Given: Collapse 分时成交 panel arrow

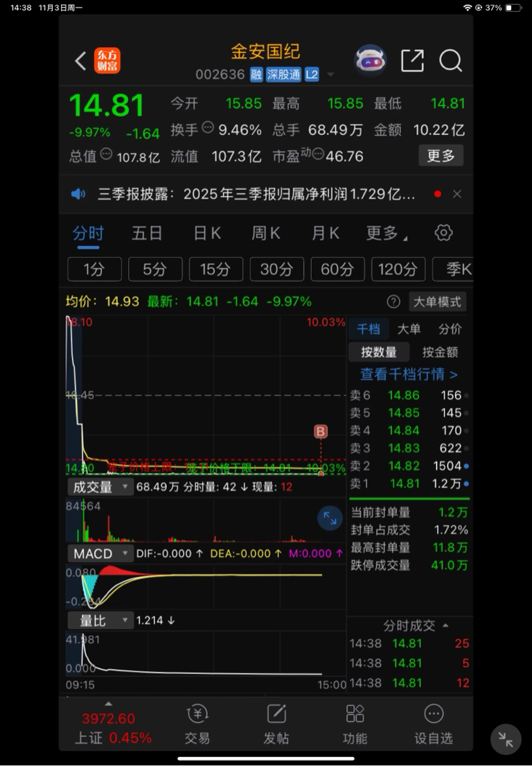Looking at the screenshot, I should pyautogui.click(x=445, y=626).
